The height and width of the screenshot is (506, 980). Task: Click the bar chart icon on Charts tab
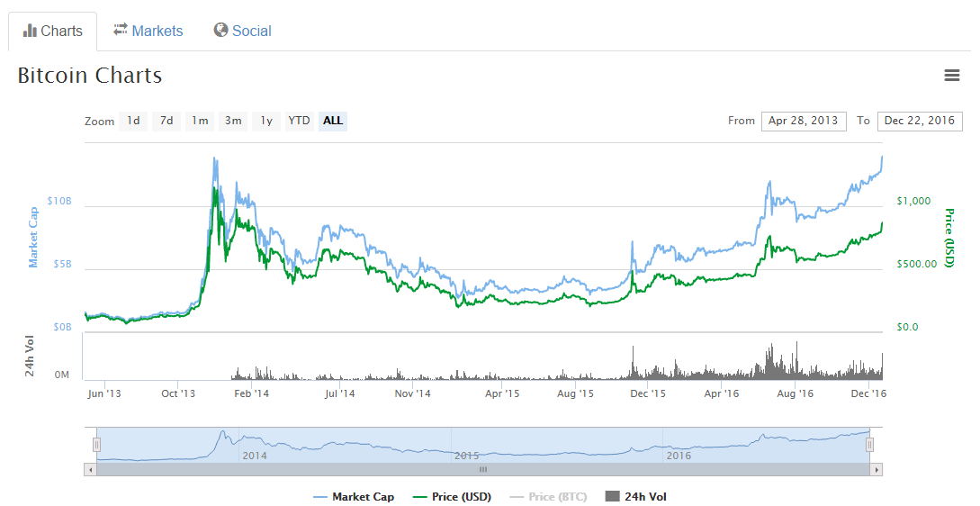[x=30, y=31]
